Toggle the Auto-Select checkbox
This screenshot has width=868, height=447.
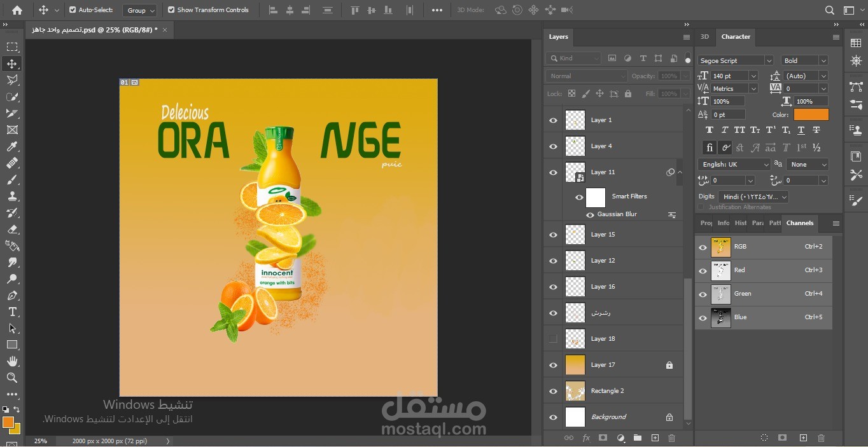click(73, 10)
